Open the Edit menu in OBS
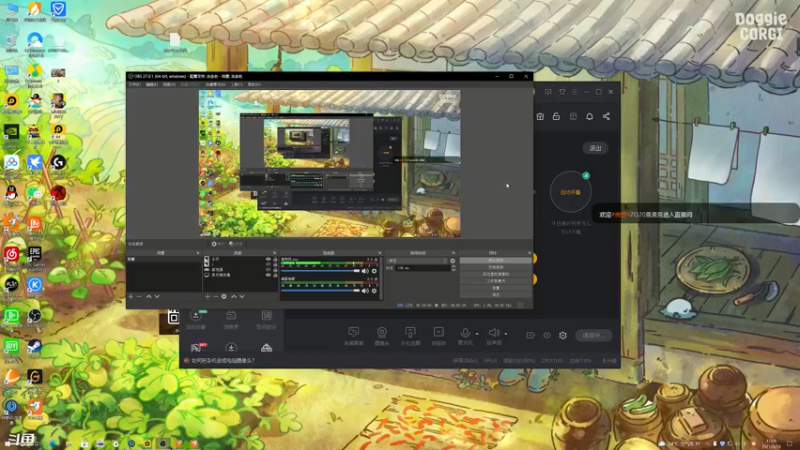The width and height of the screenshot is (800, 450). pyautogui.click(x=152, y=84)
